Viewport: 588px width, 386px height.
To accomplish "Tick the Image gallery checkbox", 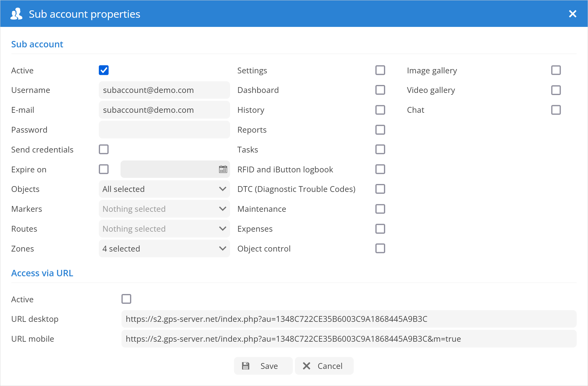I will click(556, 70).
